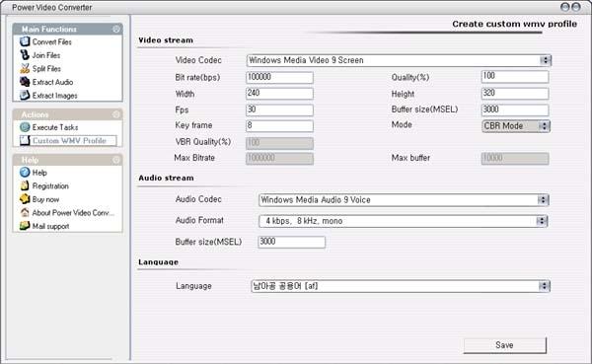592x364 pixels.
Task: Select Execute Tasks in Actions
Action: coord(55,127)
